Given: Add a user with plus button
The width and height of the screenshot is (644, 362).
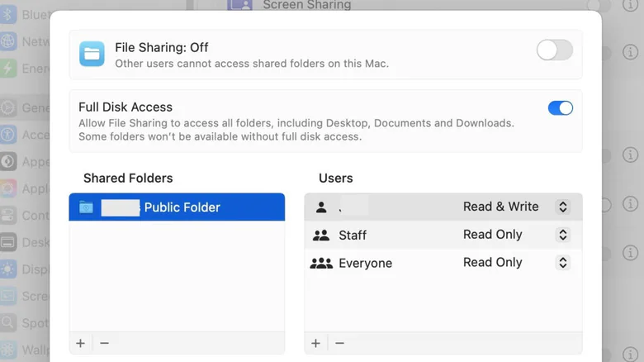Looking at the screenshot, I should [315, 343].
